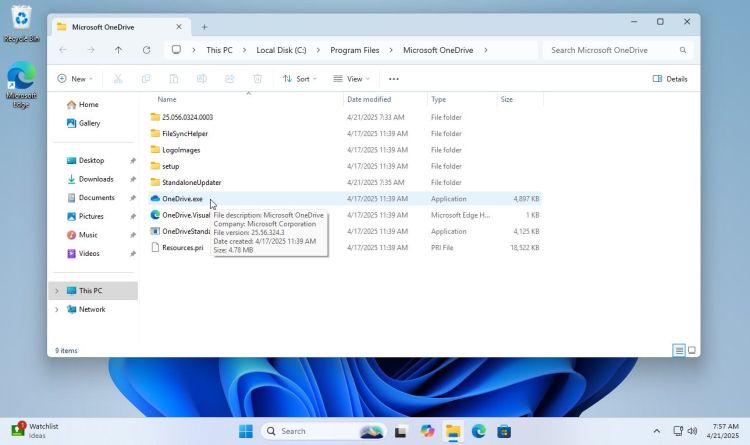The image size is (750, 445).
Task: Switch to details list view toggle
Action: [679, 350]
